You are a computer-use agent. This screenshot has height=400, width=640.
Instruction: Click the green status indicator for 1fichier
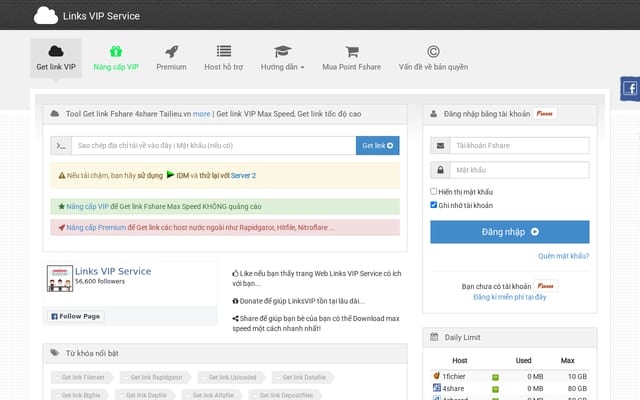495,377
